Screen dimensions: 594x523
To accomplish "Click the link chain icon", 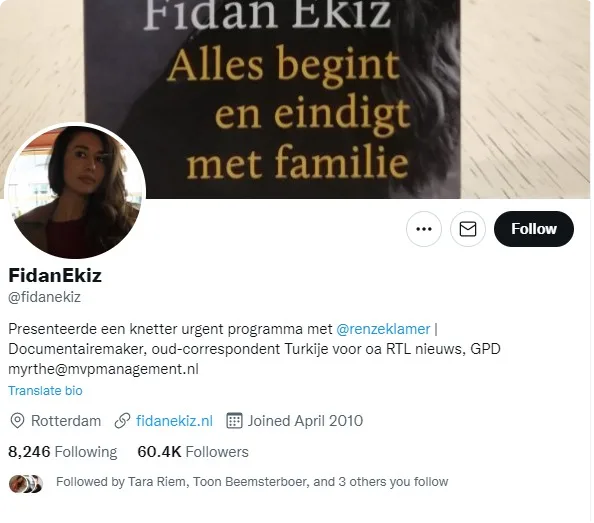I will click(x=122, y=421).
